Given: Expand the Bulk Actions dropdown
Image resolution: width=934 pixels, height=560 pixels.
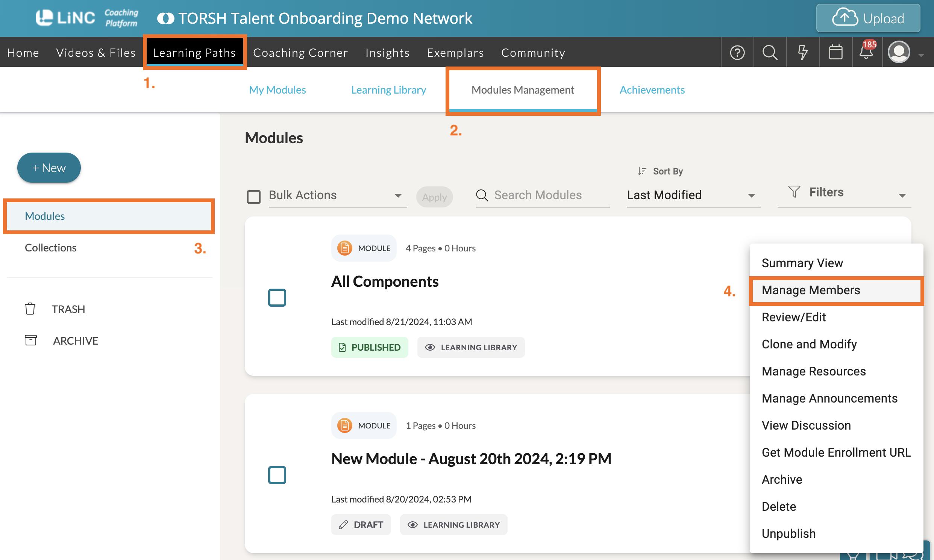Looking at the screenshot, I should click(x=337, y=195).
